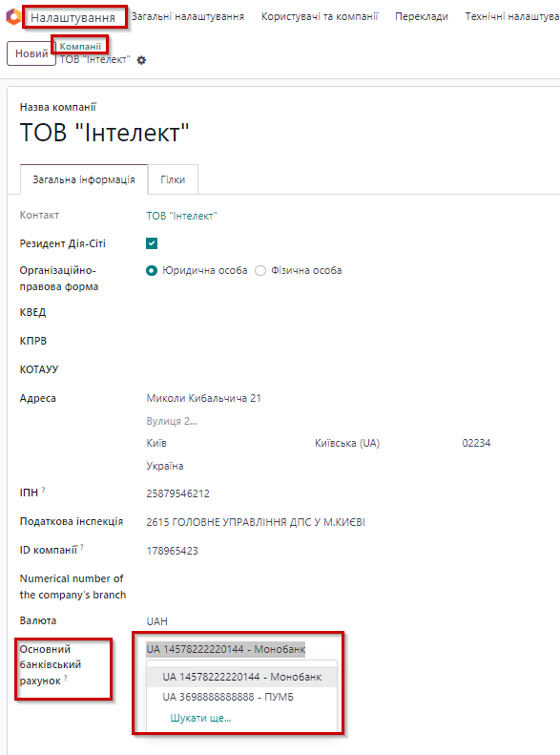
Task: Open the Валюта UAH currency field
Action: pos(156,621)
